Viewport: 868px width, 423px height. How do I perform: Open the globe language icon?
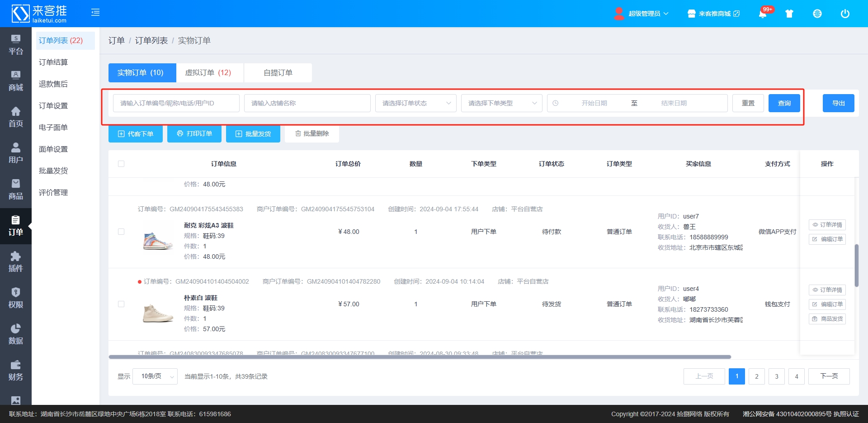point(817,14)
